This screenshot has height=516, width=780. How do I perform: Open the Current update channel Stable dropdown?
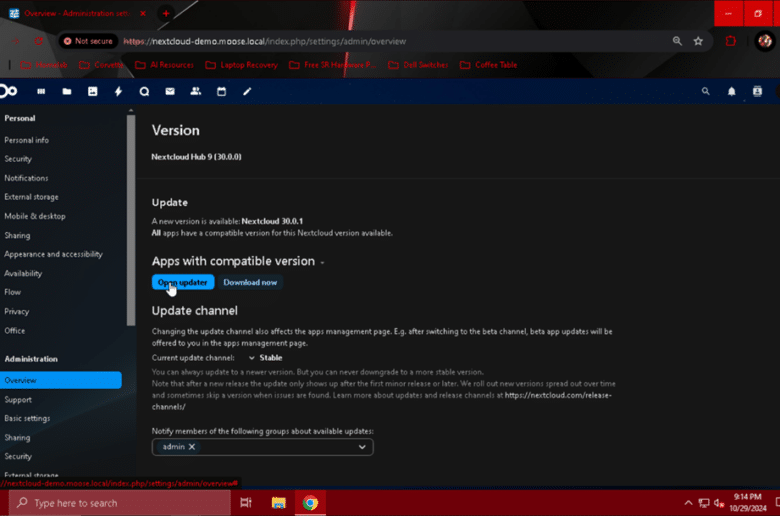tap(266, 358)
